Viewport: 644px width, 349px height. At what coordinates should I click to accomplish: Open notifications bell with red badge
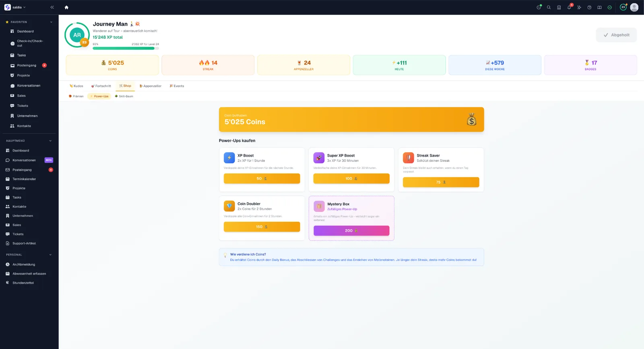569,7
